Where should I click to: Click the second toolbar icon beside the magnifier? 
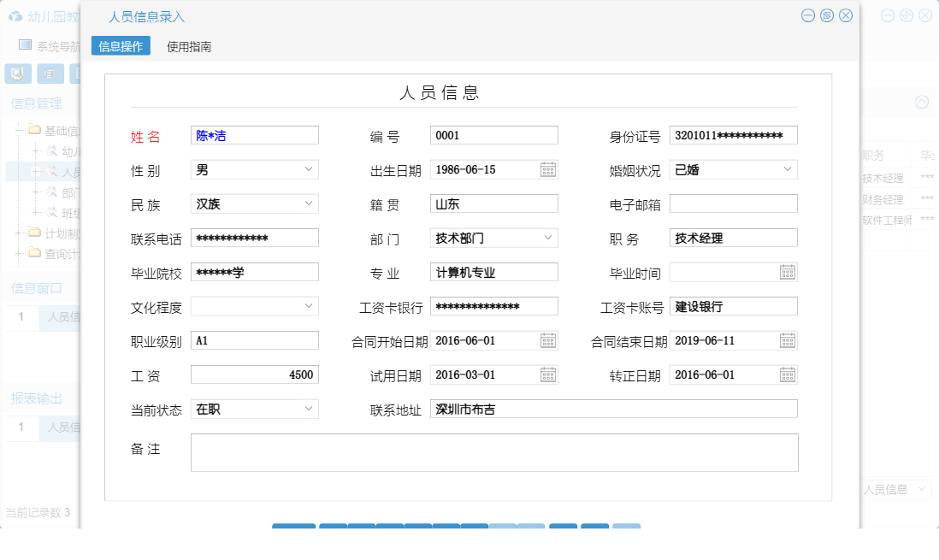[x=50, y=74]
